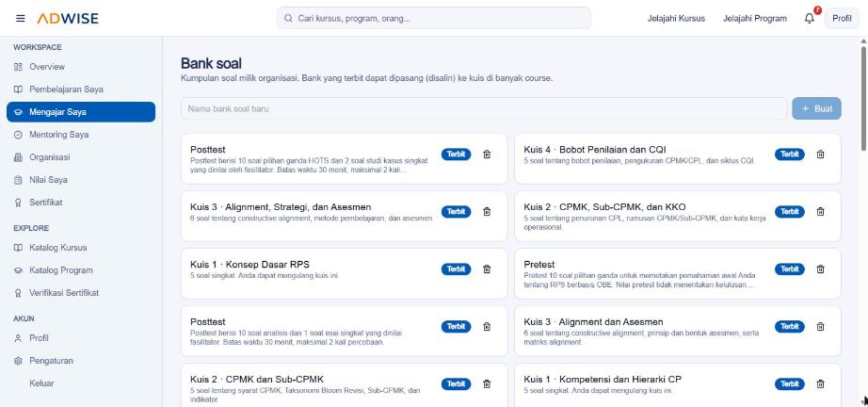Delete Kuis 1 Kompetensi dan Hierarki CP
868x407 pixels.
point(820,383)
